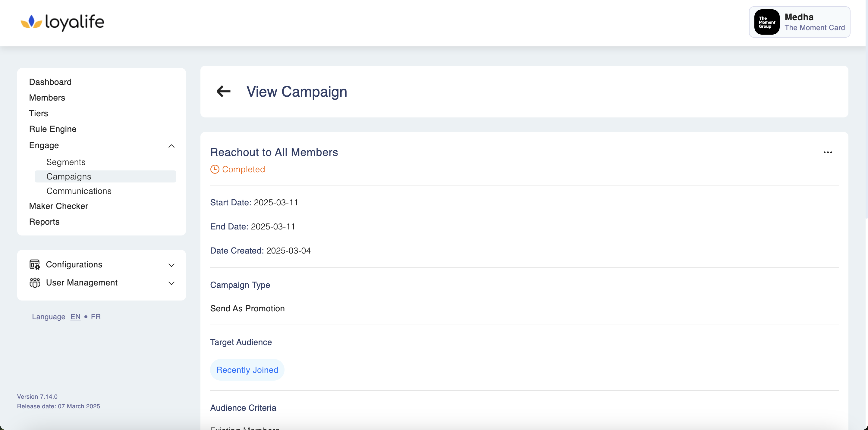Expand the User Management section
This screenshot has height=430, width=868.
[x=171, y=283]
